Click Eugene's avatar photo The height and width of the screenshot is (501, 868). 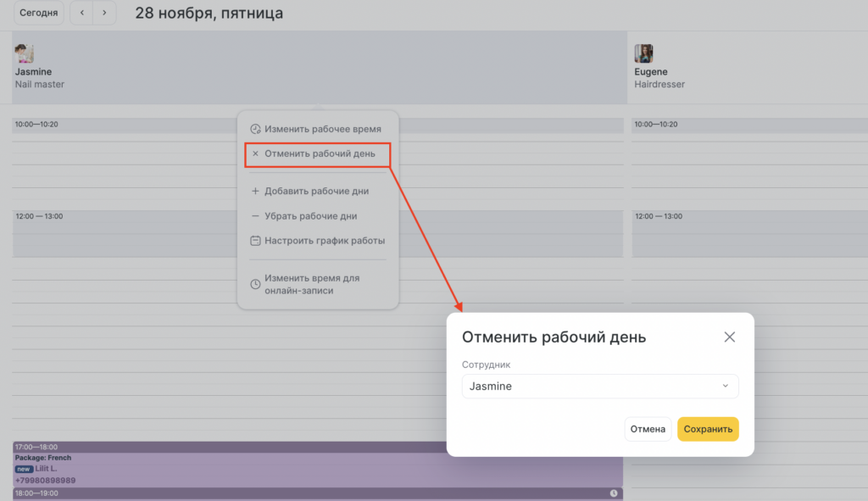tap(643, 54)
